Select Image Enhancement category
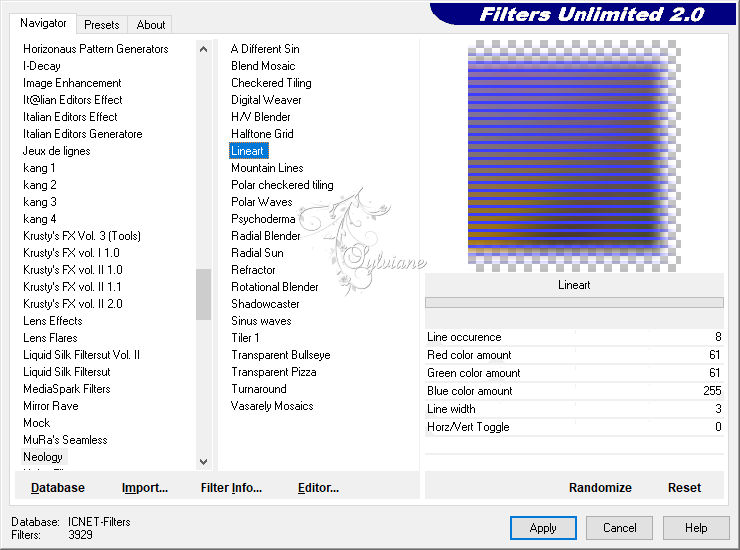The image size is (740, 550). point(72,83)
